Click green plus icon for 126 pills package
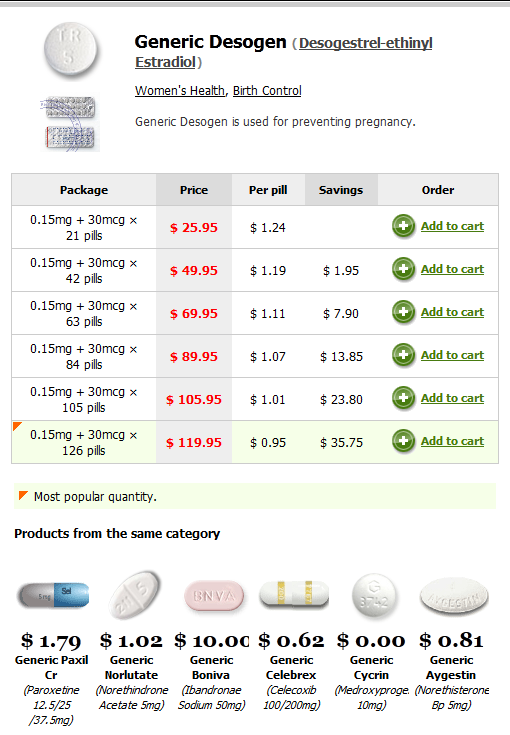The width and height of the screenshot is (510, 735). click(x=403, y=441)
